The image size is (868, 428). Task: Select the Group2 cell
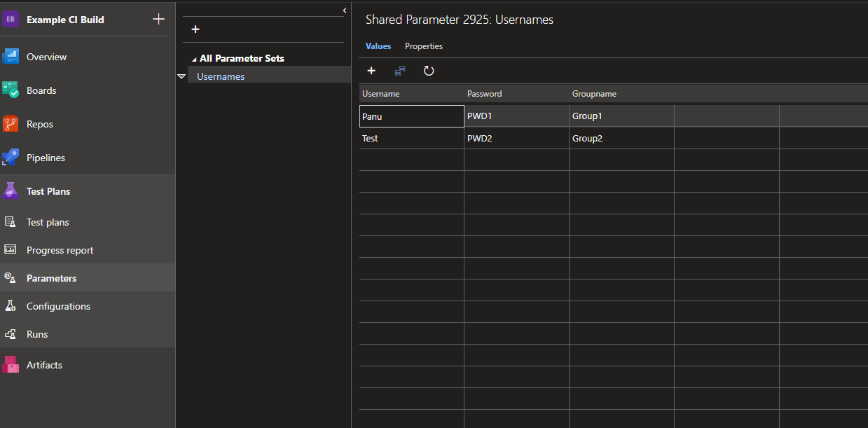pos(622,138)
